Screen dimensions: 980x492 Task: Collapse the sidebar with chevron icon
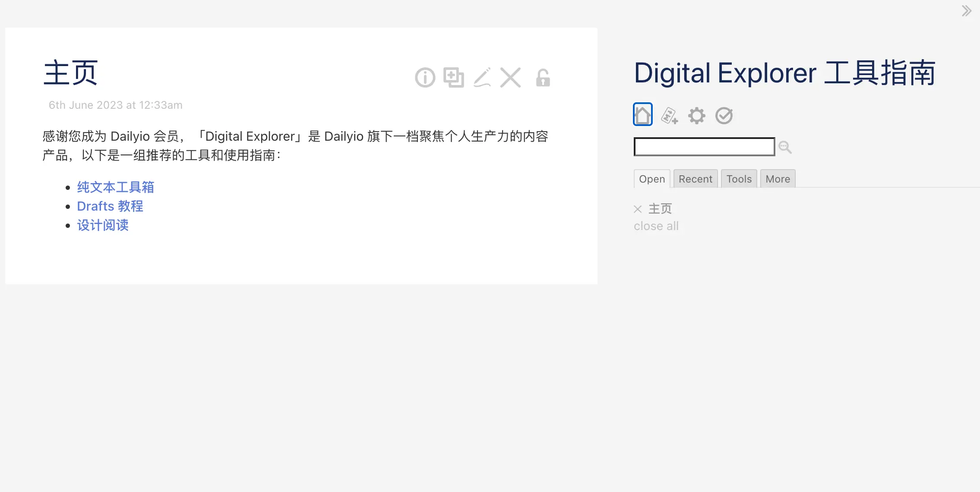967,11
